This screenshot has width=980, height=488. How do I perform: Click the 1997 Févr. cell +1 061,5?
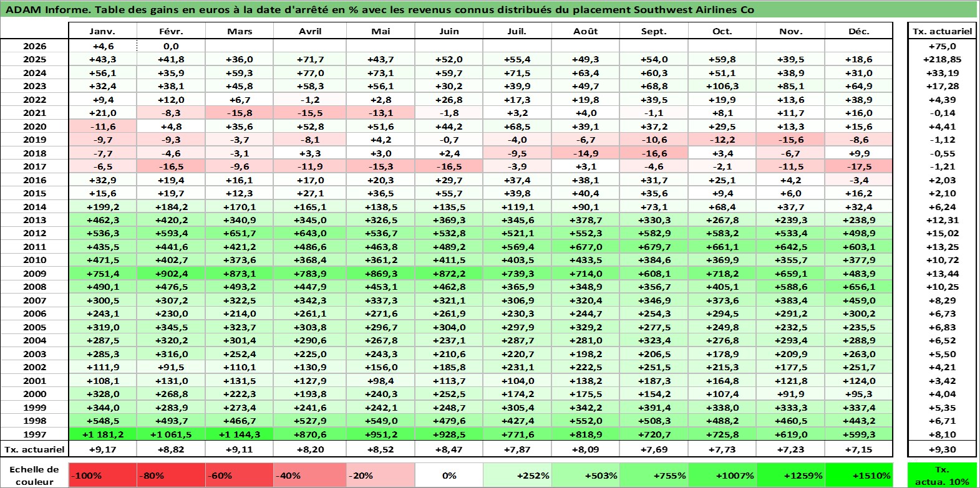tap(171, 434)
